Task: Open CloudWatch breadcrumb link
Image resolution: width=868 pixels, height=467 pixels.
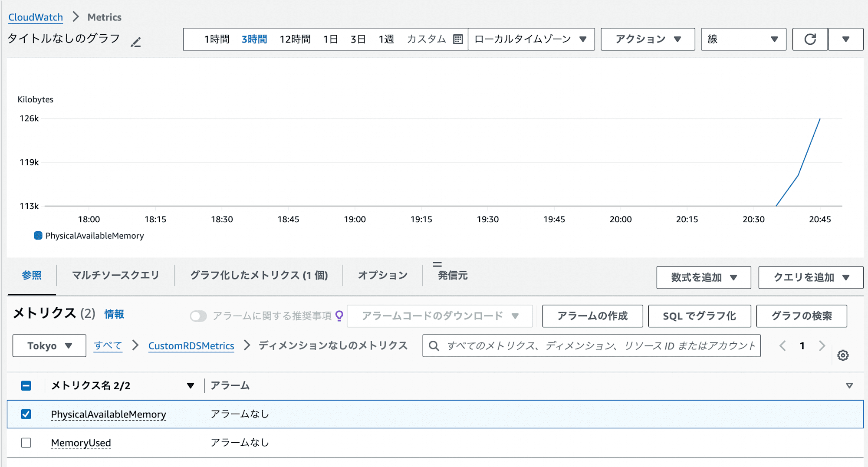Action: [36, 17]
